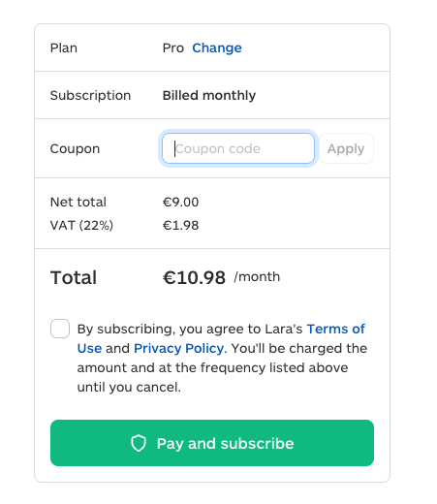Click the Subscription row label
The height and width of the screenshot is (504, 437).
90,96
